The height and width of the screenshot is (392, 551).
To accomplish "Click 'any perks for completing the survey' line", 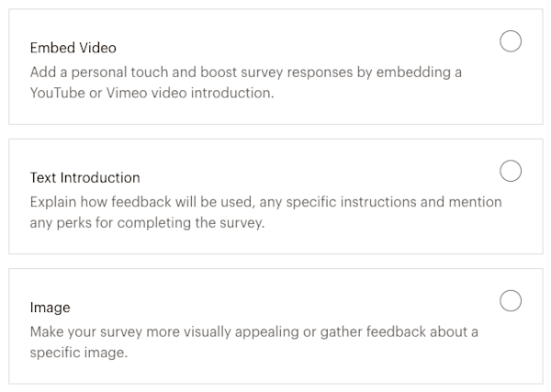I will click(x=147, y=223).
